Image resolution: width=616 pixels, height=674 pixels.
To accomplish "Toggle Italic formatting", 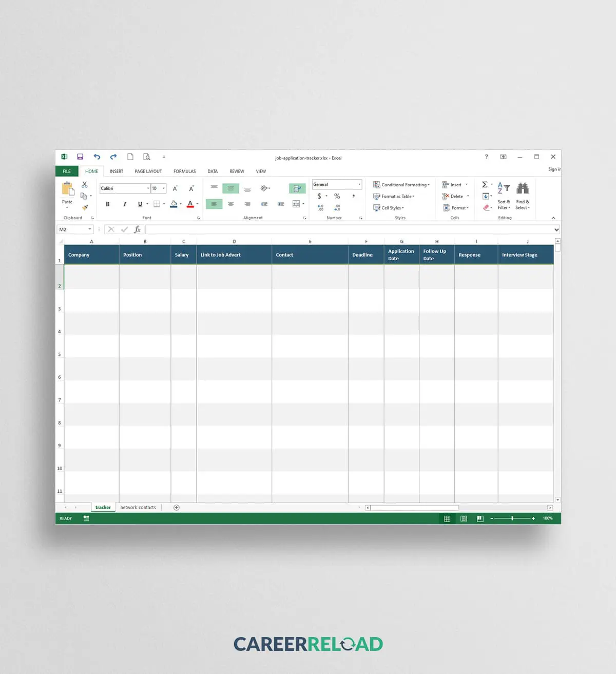I will point(124,204).
